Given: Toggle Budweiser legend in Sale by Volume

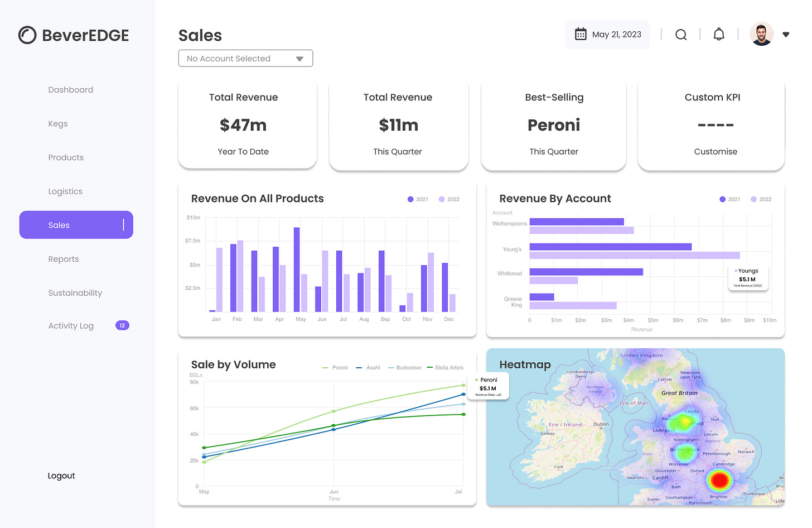Looking at the screenshot, I should point(405,368).
